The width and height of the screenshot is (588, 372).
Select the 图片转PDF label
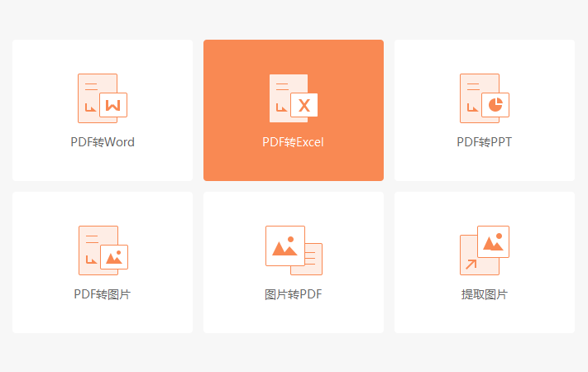pos(294,294)
